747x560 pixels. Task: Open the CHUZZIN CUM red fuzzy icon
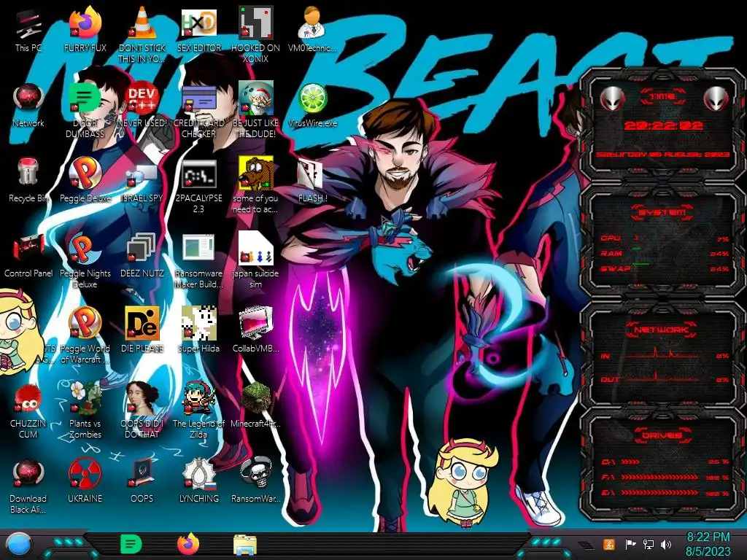[x=28, y=411]
